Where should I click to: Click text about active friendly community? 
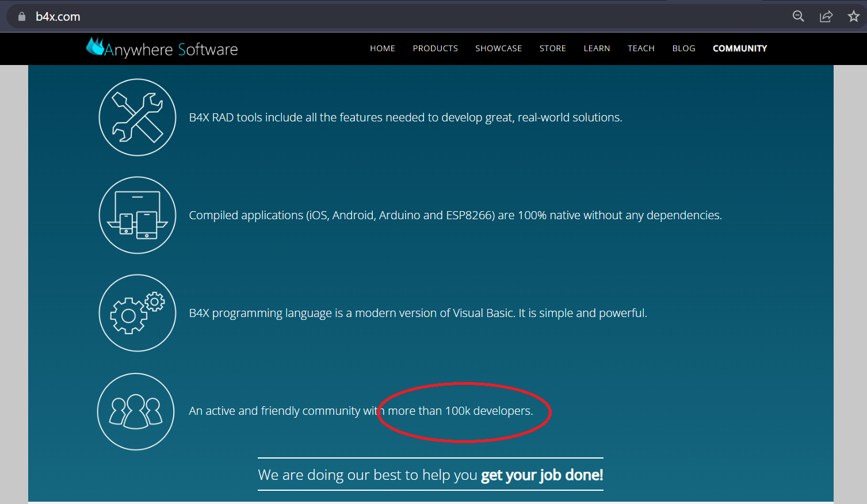pos(361,411)
